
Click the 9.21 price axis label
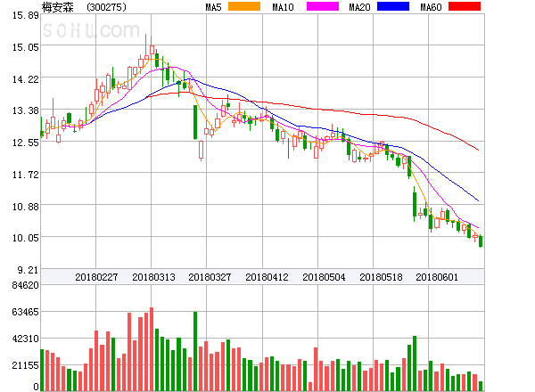(28, 270)
